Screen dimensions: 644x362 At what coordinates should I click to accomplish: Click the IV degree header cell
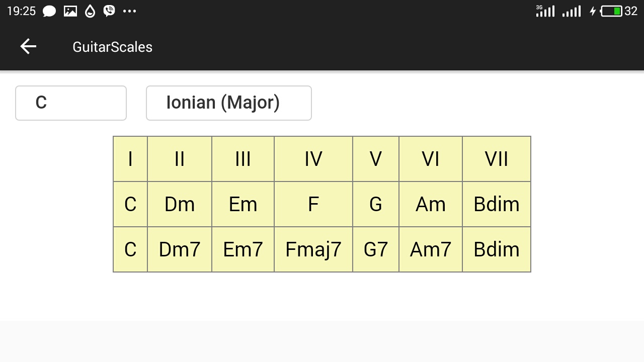click(x=313, y=159)
